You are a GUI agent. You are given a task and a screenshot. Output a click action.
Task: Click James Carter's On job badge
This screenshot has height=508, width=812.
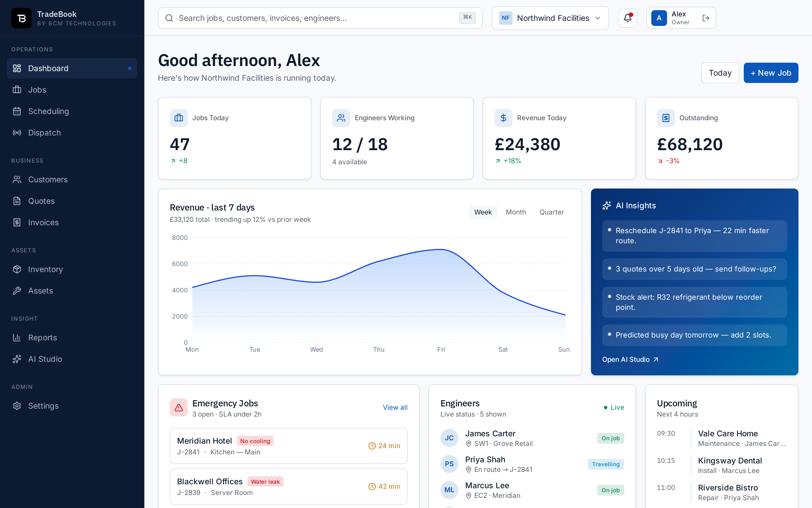click(x=610, y=438)
